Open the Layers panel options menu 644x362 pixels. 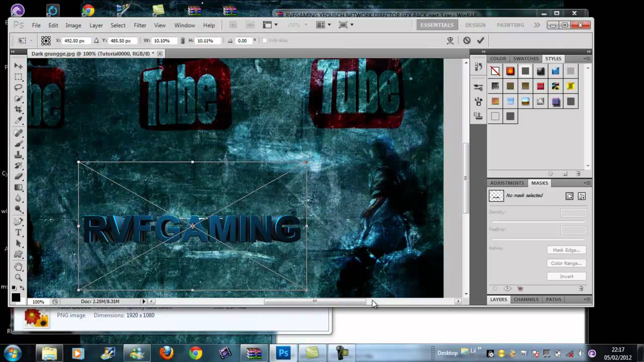click(x=587, y=299)
